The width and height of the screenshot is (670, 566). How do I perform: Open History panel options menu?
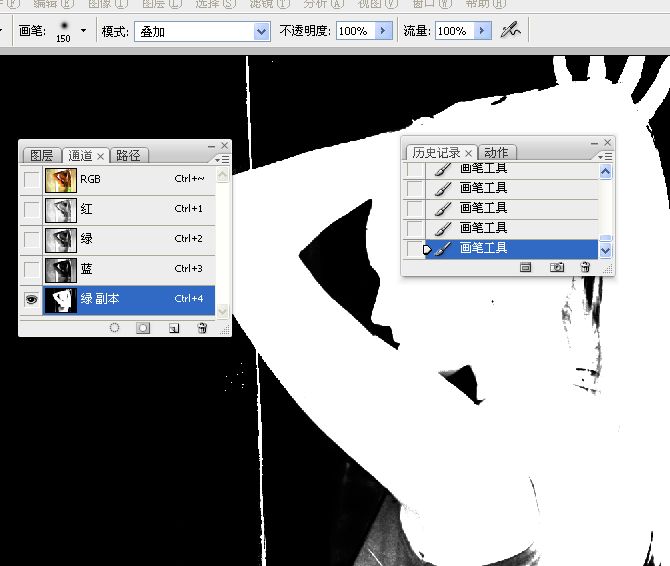tap(605, 156)
